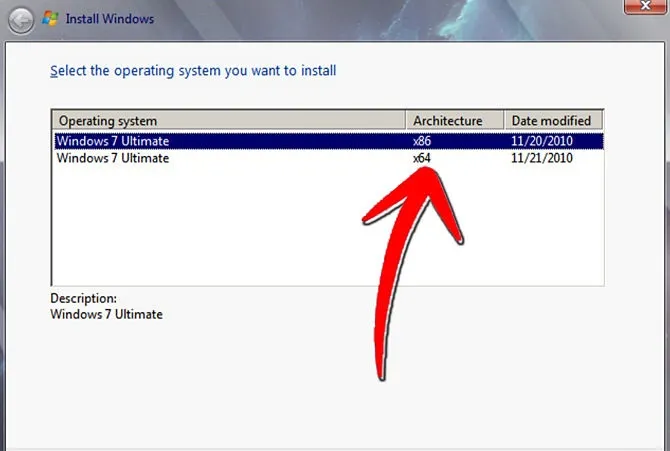Click the 'Select the operating system' heading
Screen dimensions: 670x451
(x=193, y=71)
